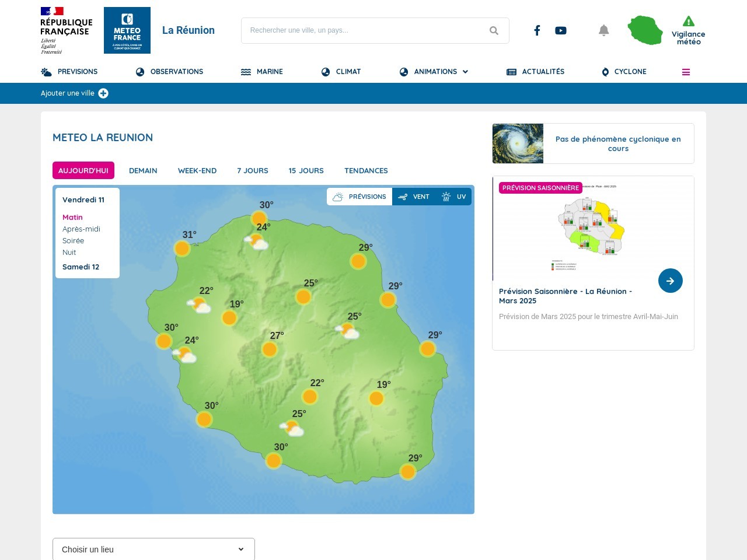Click the Météo France logo
The height and width of the screenshot is (560, 747).
(x=127, y=30)
